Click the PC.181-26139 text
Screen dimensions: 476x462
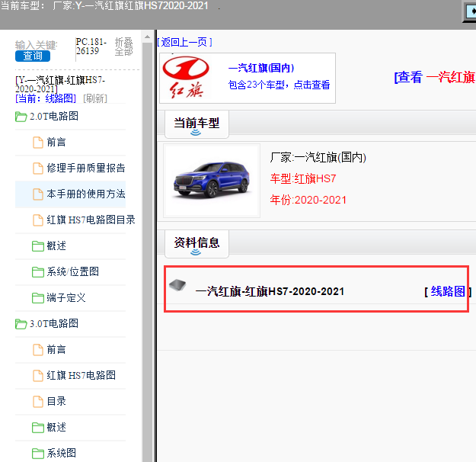click(91, 47)
